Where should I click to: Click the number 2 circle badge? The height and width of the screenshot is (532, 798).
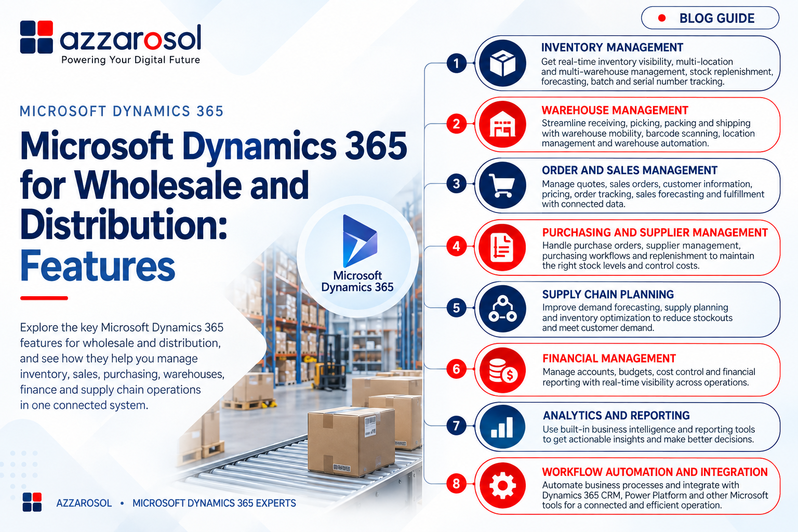456,124
